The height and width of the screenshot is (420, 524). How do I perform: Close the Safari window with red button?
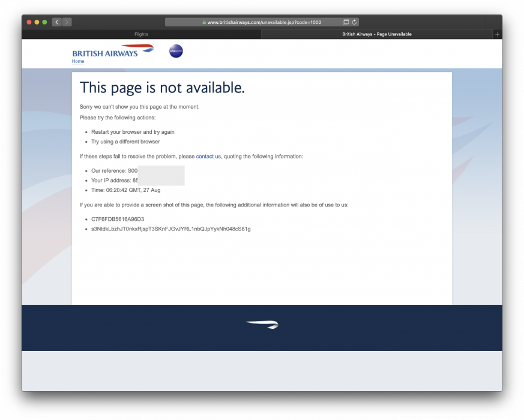pos(29,22)
